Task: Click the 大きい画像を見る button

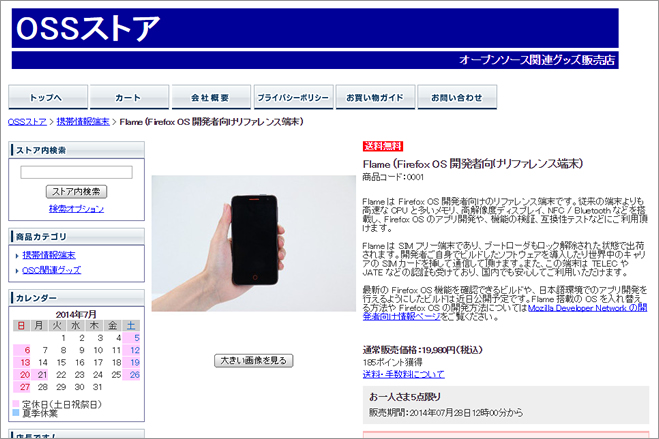Action: click(253, 360)
